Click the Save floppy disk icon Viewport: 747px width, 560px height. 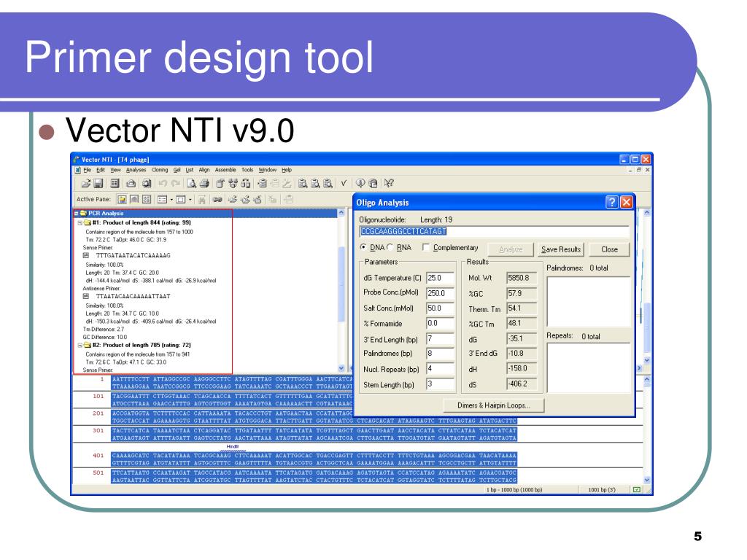[98, 183]
